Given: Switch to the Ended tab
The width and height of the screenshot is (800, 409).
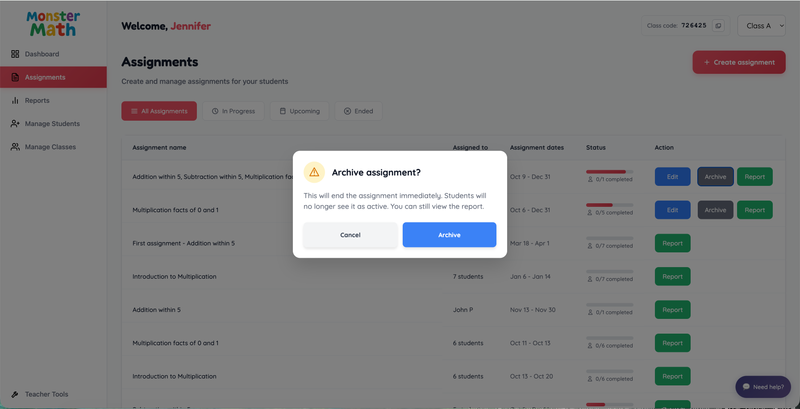Looking at the screenshot, I should [x=358, y=111].
